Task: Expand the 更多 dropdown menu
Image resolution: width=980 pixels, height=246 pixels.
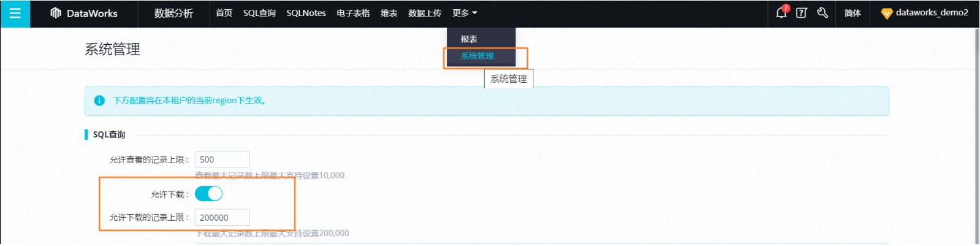Action: [465, 13]
